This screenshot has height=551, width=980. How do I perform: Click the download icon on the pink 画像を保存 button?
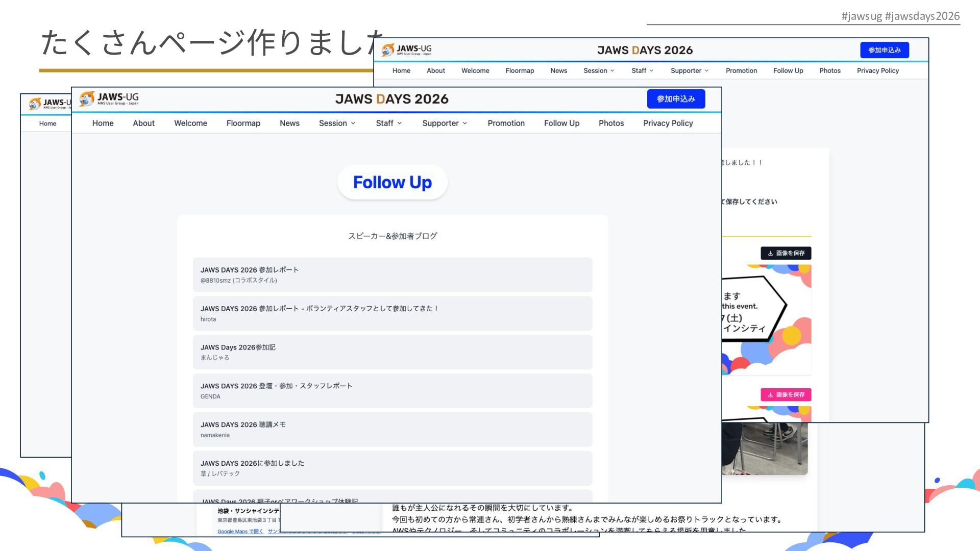tap(770, 394)
